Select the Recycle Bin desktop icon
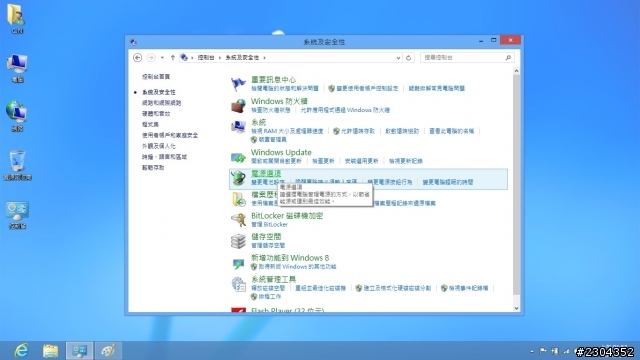This screenshot has height=360, width=640. coord(17,165)
